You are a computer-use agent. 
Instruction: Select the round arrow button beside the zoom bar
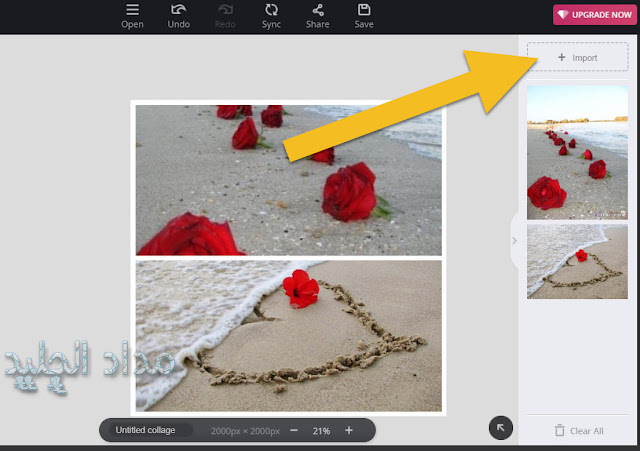(500, 428)
